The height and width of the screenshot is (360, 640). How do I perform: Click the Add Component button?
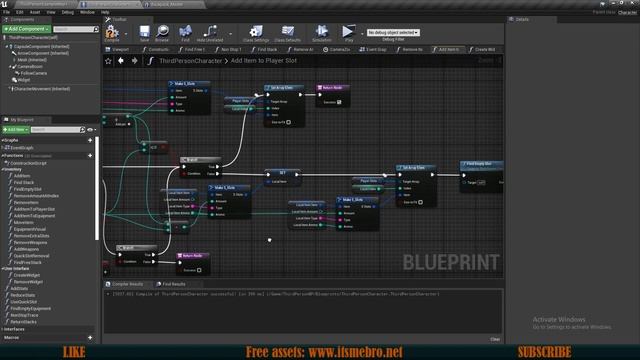coord(27,29)
